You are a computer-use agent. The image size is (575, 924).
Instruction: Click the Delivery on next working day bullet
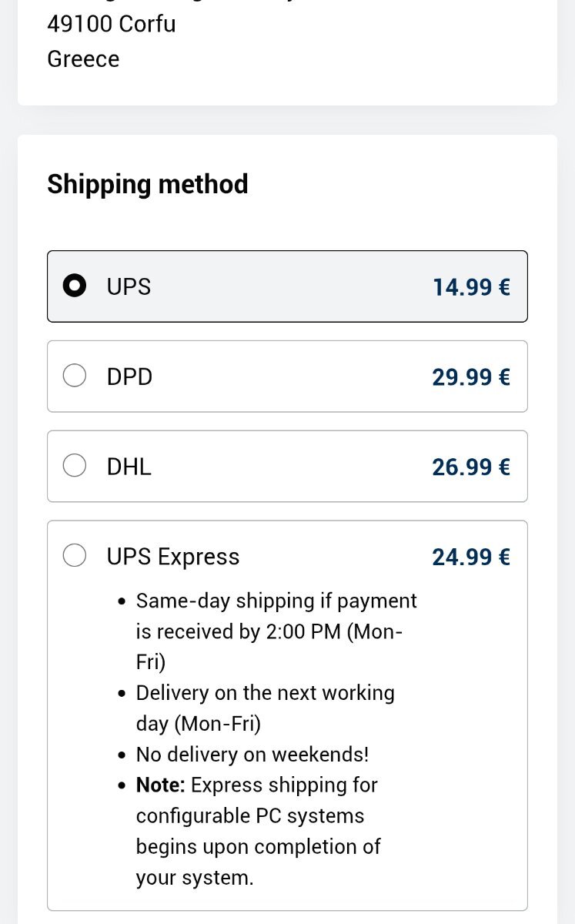pos(265,708)
